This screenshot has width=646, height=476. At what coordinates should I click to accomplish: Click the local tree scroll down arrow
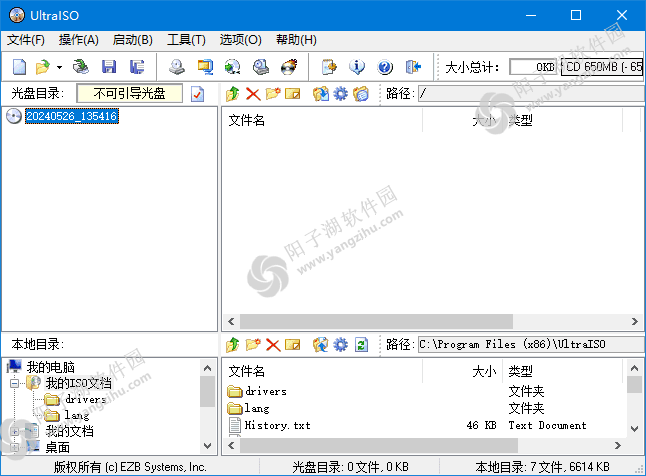click(208, 446)
